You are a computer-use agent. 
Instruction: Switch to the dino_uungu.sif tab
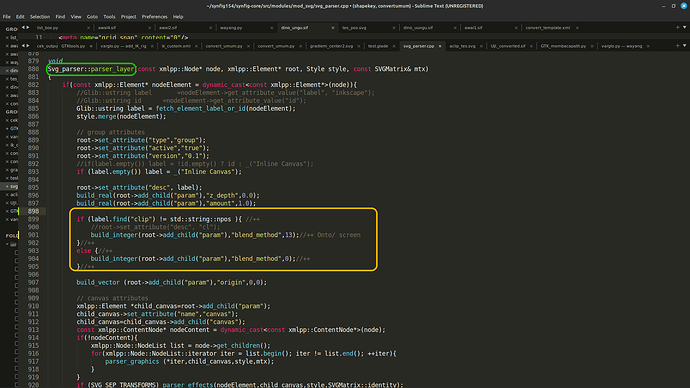click(418, 28)
